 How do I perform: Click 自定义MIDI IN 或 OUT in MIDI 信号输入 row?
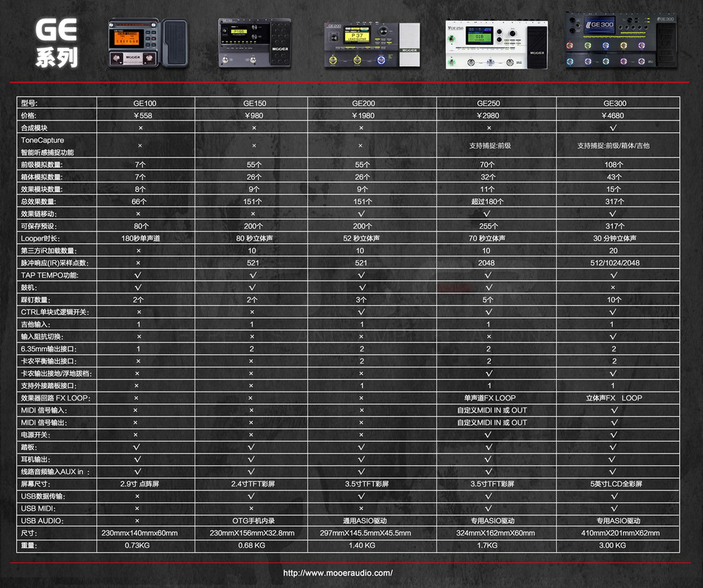pyautogui.click(x=492, y=410)
